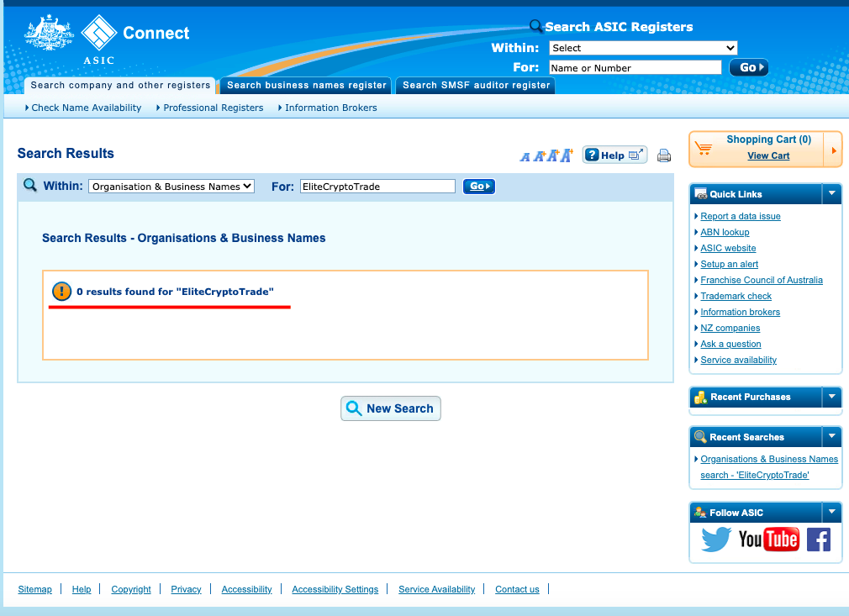This screenshot has height=616, width=849.
Task: Select Search company and other registers tab
Action: (x=120, y=85)
